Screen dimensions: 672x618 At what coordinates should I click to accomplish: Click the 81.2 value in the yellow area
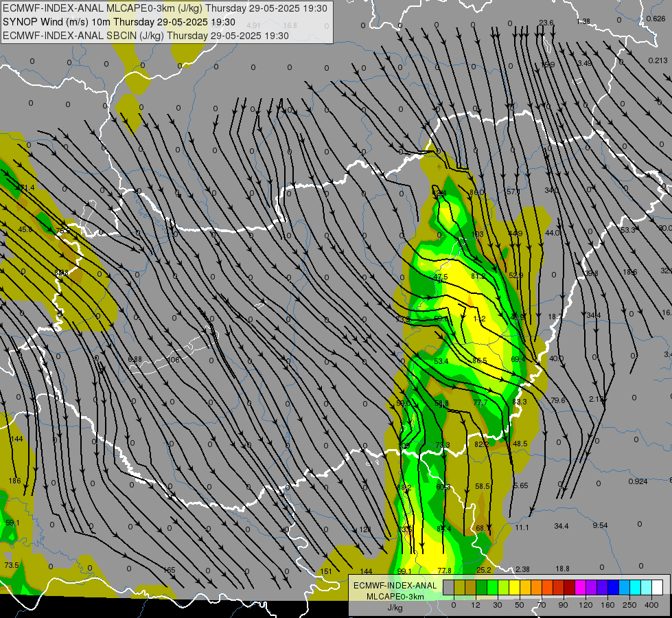tap(478, 276)
